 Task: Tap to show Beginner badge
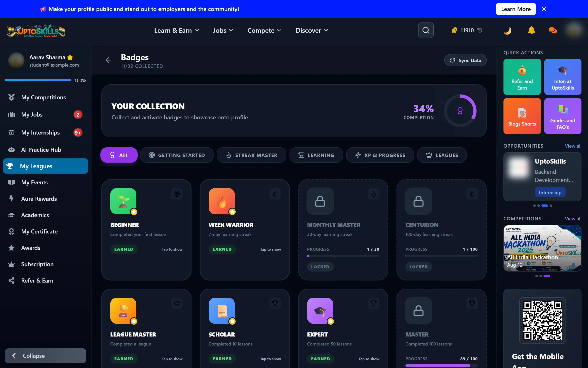click(x=172, y=249)
